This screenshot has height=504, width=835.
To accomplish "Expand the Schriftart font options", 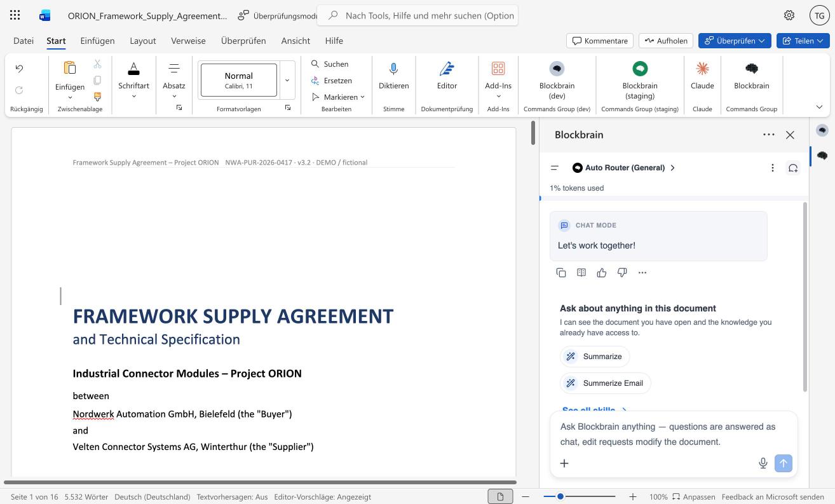I will click(x=133, y=97).
